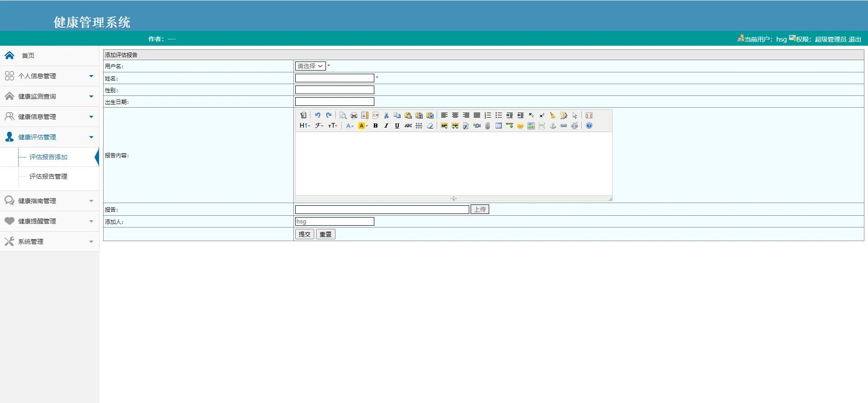
Task: Open the font size dropdown
Action: 333,126
